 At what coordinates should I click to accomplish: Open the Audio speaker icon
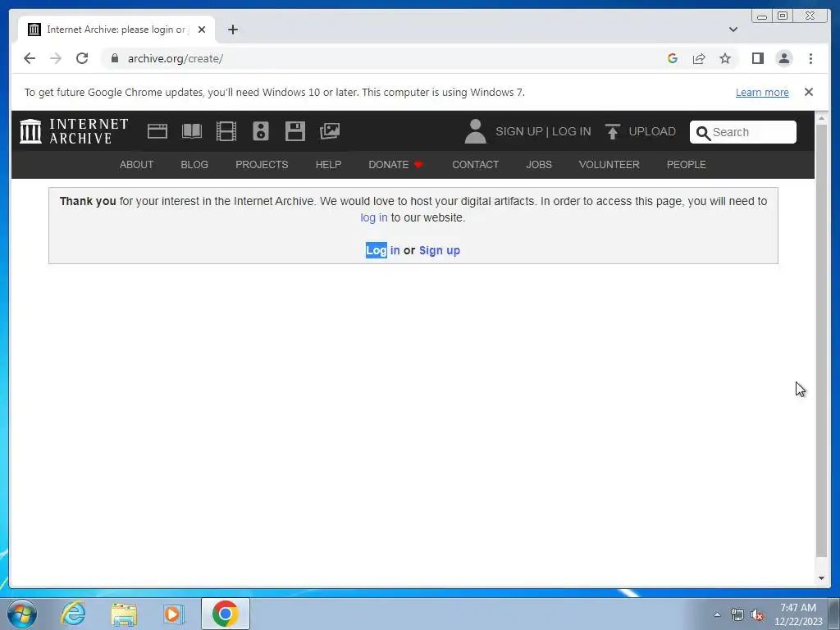click(x=261, y=131)
